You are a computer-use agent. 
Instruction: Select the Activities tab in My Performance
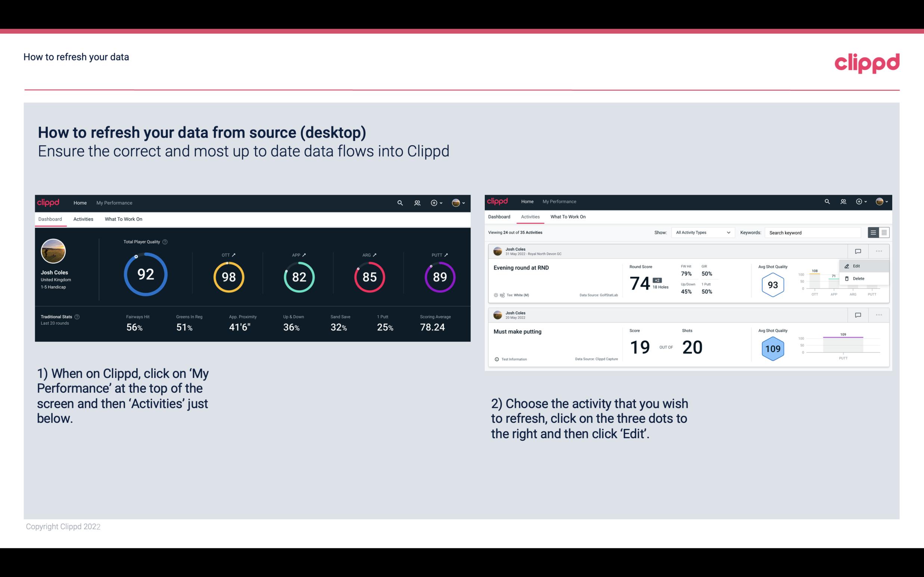83,219
